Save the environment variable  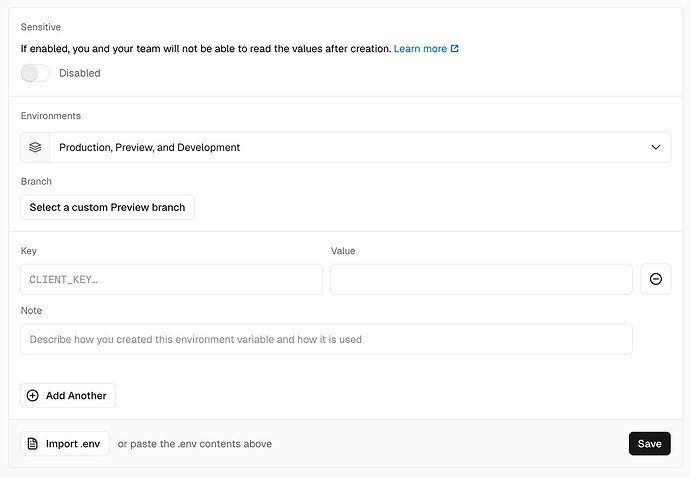649,443
